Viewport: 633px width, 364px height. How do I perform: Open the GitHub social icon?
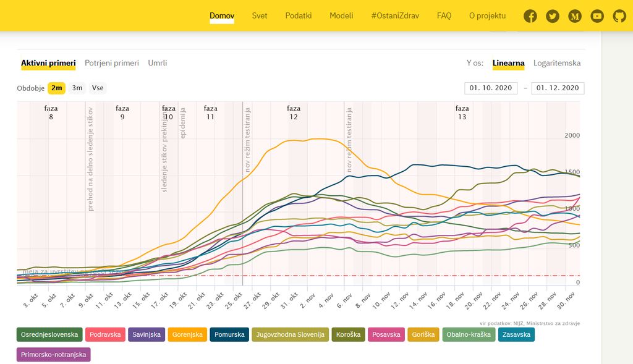[619, 16]
